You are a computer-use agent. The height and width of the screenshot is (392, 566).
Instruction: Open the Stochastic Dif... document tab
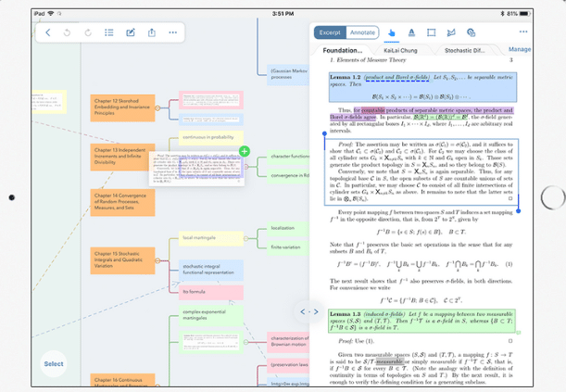click(465, 51)
